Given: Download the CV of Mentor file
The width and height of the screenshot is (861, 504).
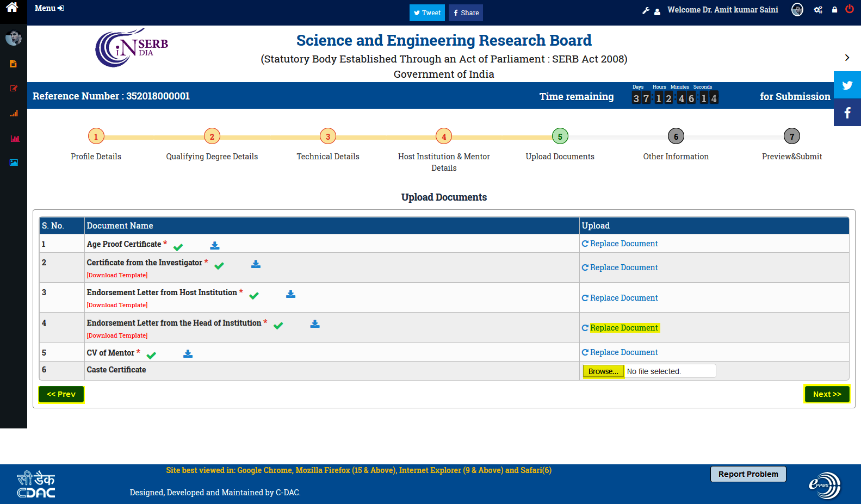Looking at the screenshot, I should [188, 354].
